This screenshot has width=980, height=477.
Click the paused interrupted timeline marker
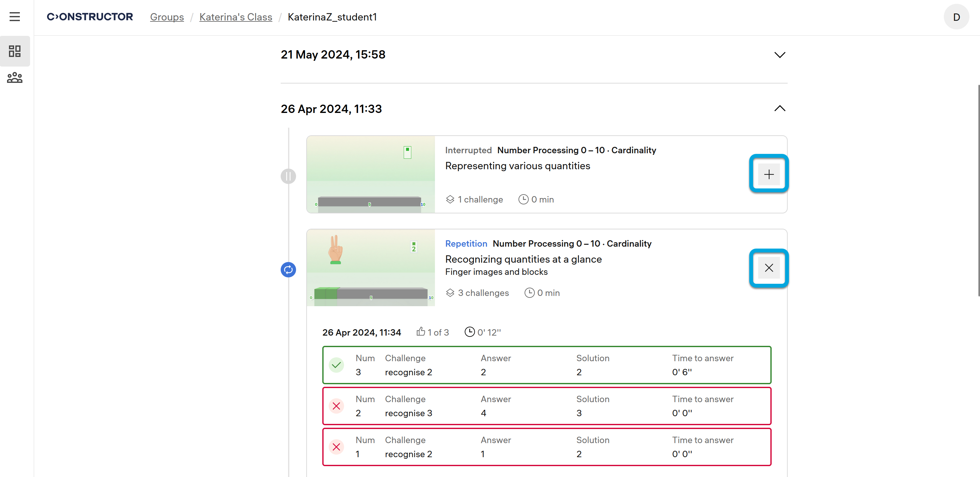[x=288, y=176]
